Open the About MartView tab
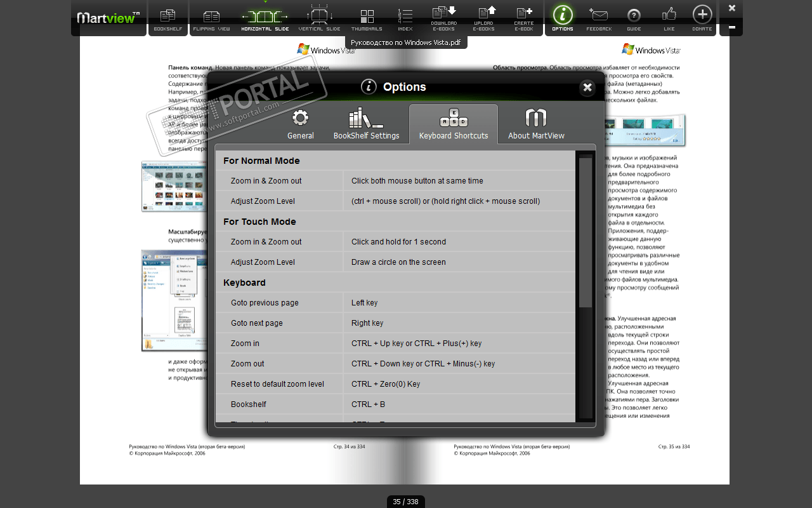 coord(536,124)
